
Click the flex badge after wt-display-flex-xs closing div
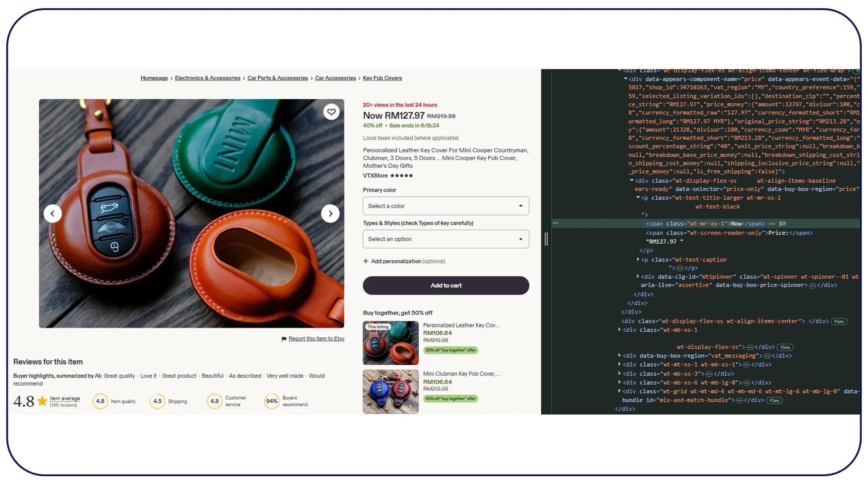click(x=785, y=347)
